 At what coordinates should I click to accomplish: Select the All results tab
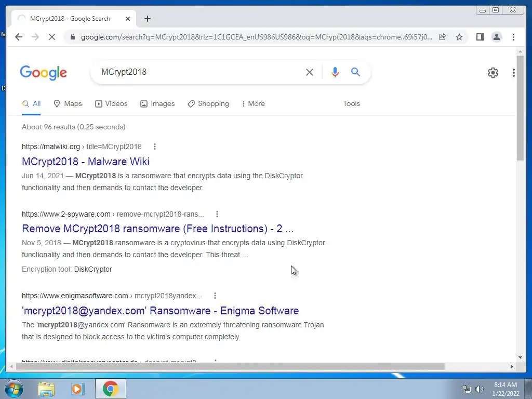point(31,104)
